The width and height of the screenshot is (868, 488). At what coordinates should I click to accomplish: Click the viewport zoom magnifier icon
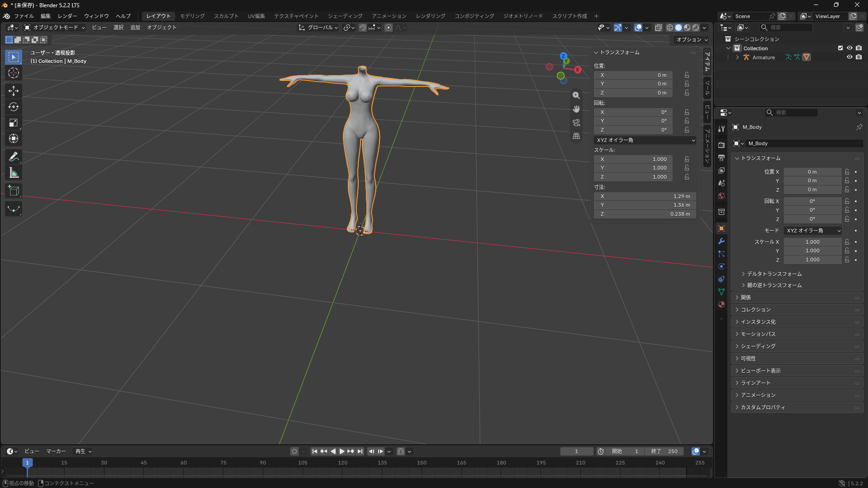[x=576, y=95]
